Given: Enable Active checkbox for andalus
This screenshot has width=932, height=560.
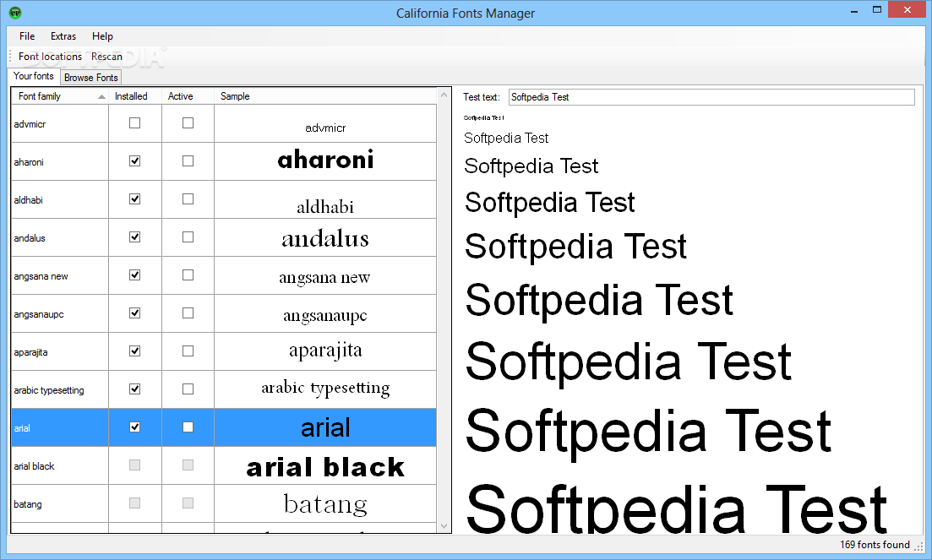Looking at the screenshot, I should pyautogui.click(x=188, y=237).
